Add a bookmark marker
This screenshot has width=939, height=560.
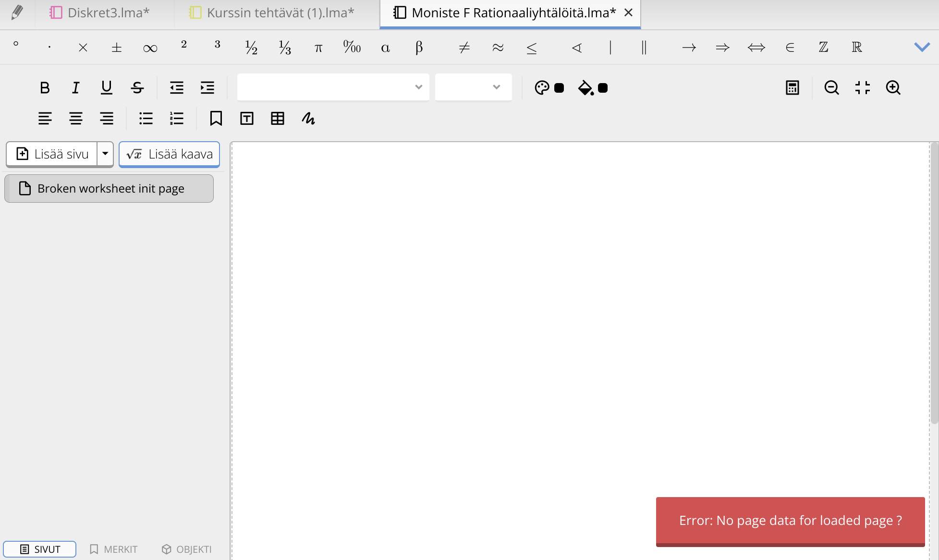(216, 119)
